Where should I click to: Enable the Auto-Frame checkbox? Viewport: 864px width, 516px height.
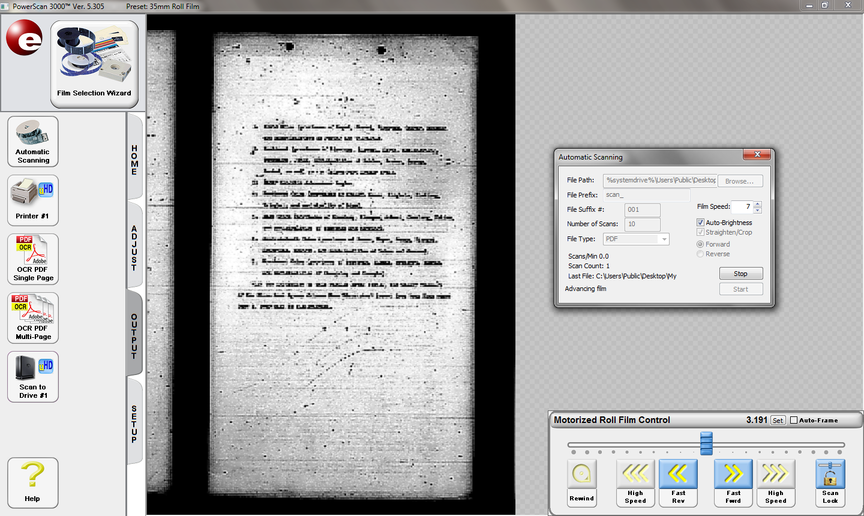tap(795, 421)
